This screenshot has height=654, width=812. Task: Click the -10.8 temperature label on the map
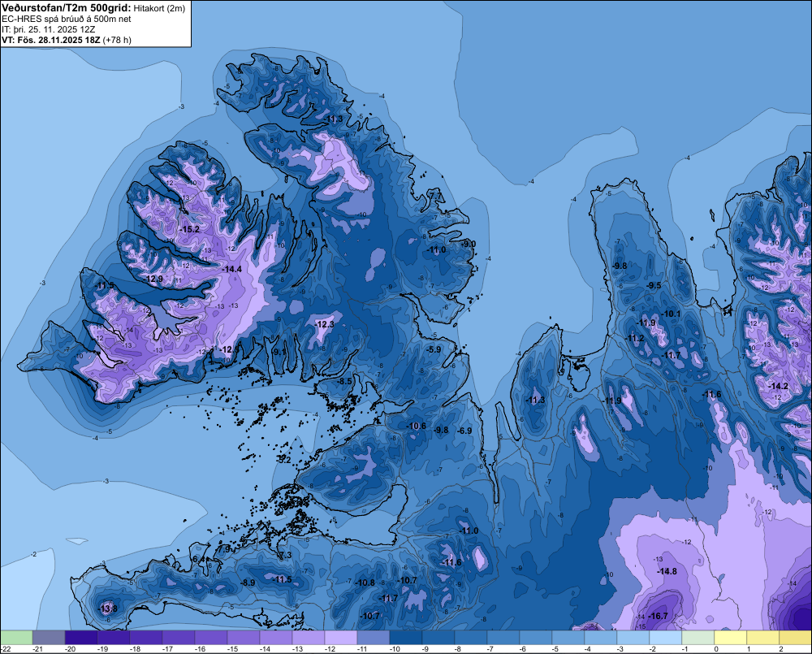pos(365,583)
